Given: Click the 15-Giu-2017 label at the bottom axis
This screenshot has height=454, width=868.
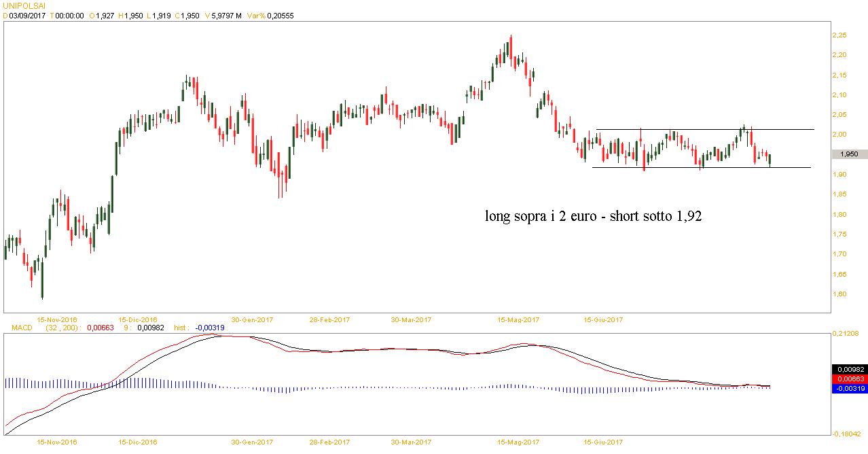Looking at the screenshot, I should [603, 442].
